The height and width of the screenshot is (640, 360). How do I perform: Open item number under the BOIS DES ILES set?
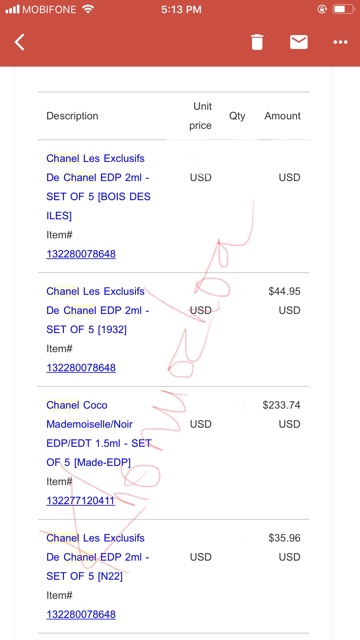pyautogui.click(x=81, y=254)
